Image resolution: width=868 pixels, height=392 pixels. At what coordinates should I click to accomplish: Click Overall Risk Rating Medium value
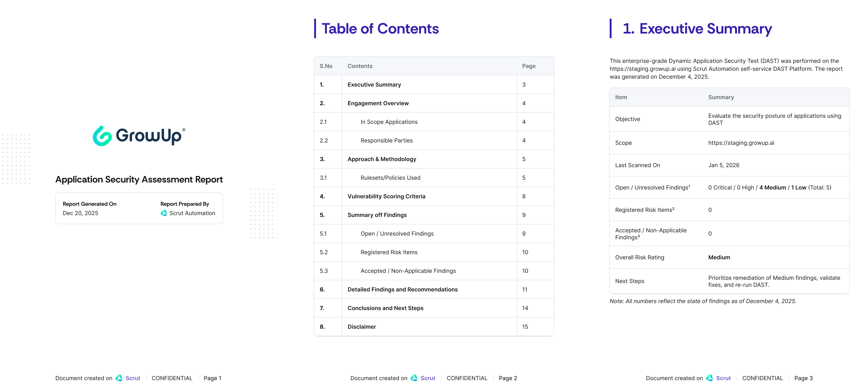[719, 257]
